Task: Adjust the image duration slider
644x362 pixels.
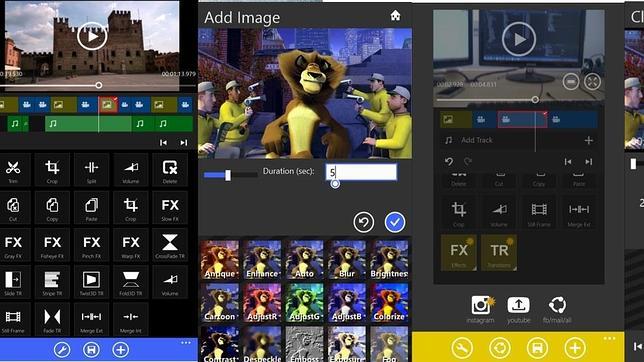Action: (228, 175)
